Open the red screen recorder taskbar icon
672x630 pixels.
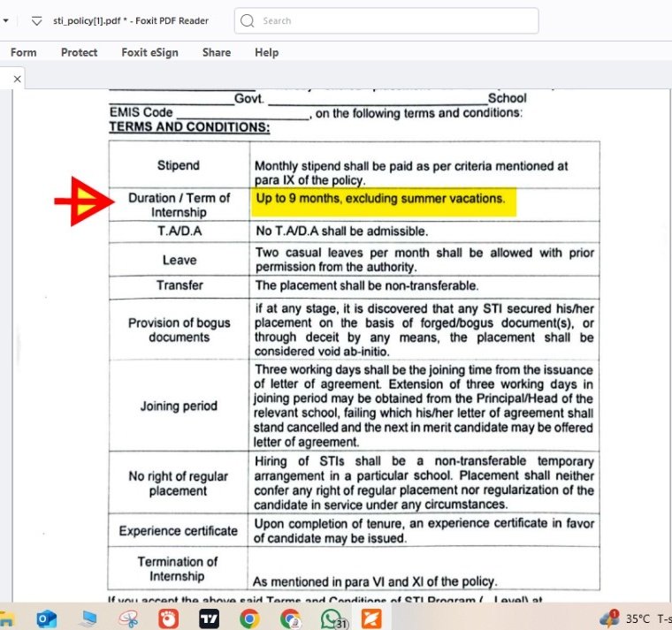tap(168, 619)
